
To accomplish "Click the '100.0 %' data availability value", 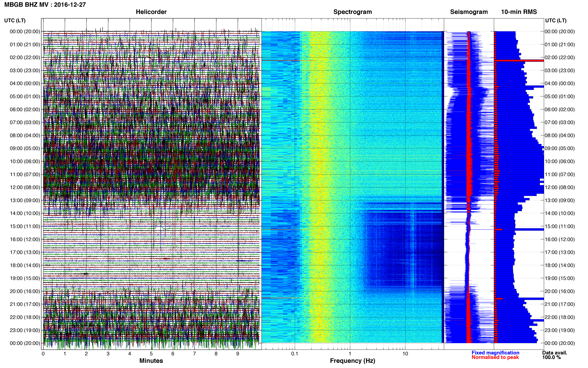I will point(552,357).
